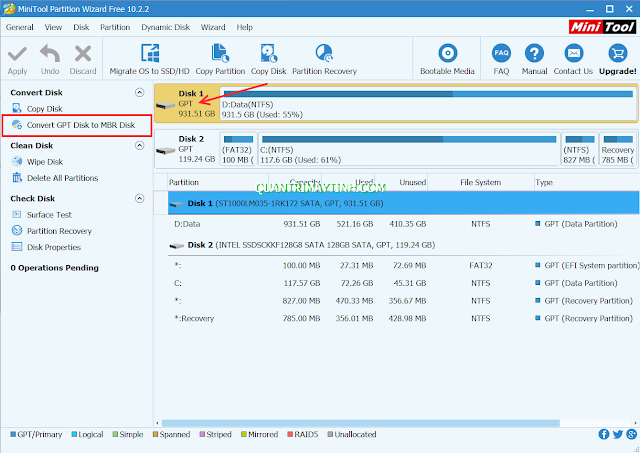Open the Copy Partition wizard
Image resolution: width=640 pixels, height=453 pixels.
219,54
